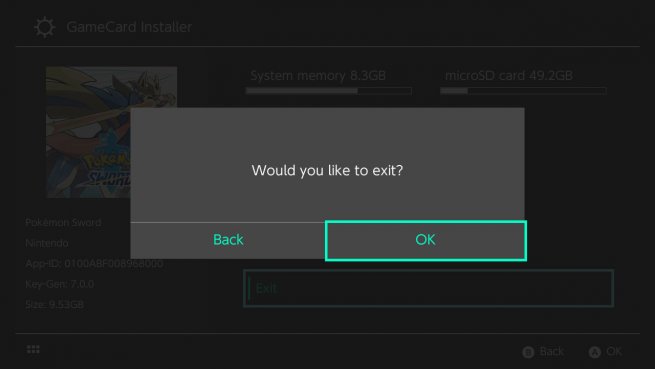Viewport: 655px width, 369px height.
Task: Click the GameCard Installer title text
Action: [x=129, y=27]
